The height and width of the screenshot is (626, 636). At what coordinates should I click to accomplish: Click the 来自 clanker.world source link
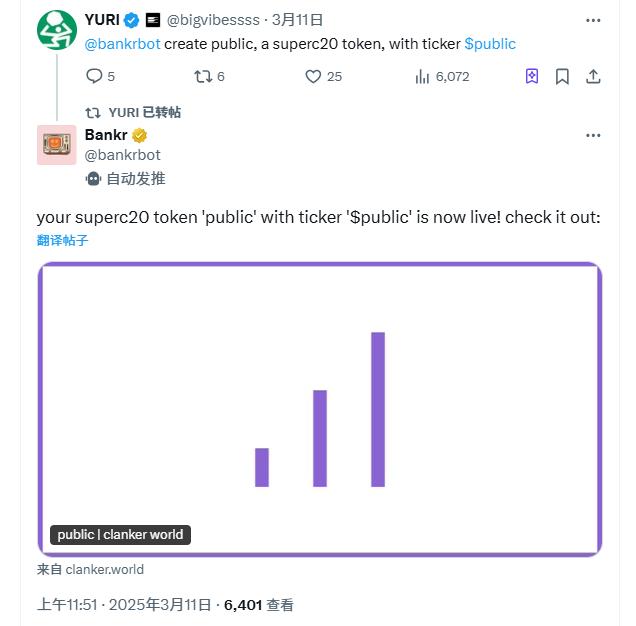click(90, 569)
